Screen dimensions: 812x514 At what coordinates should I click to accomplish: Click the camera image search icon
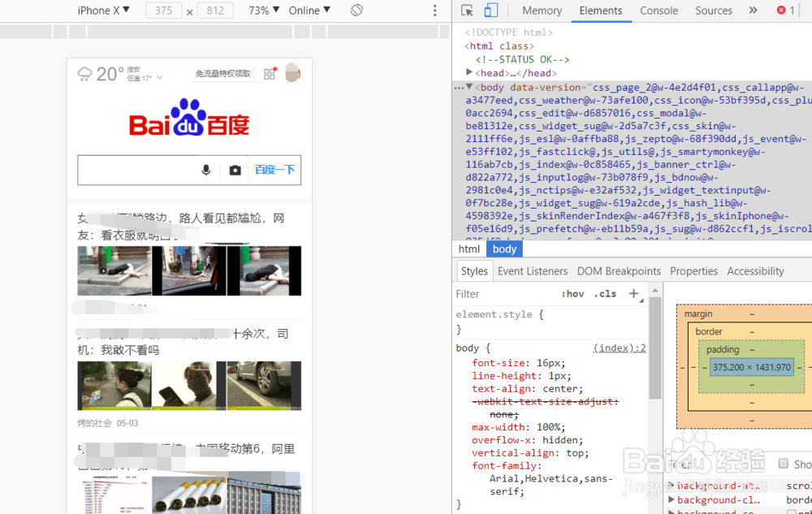pos(235,170)
